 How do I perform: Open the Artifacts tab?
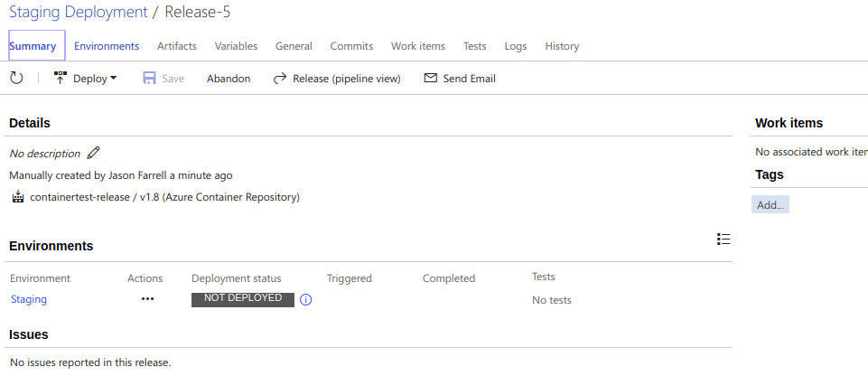tap(176, 46)
